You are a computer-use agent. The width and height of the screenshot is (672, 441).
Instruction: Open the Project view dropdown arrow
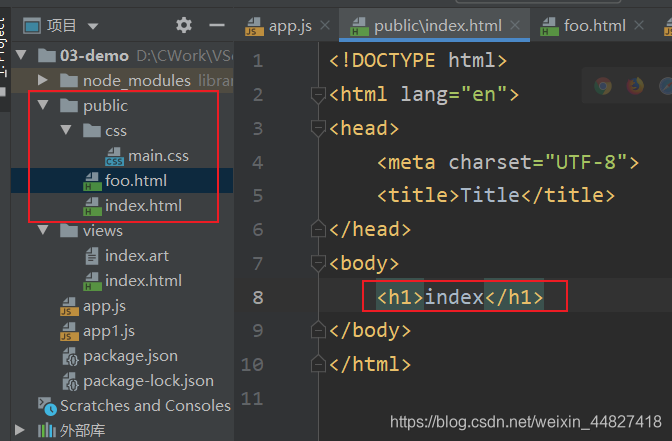pos(93,27)
